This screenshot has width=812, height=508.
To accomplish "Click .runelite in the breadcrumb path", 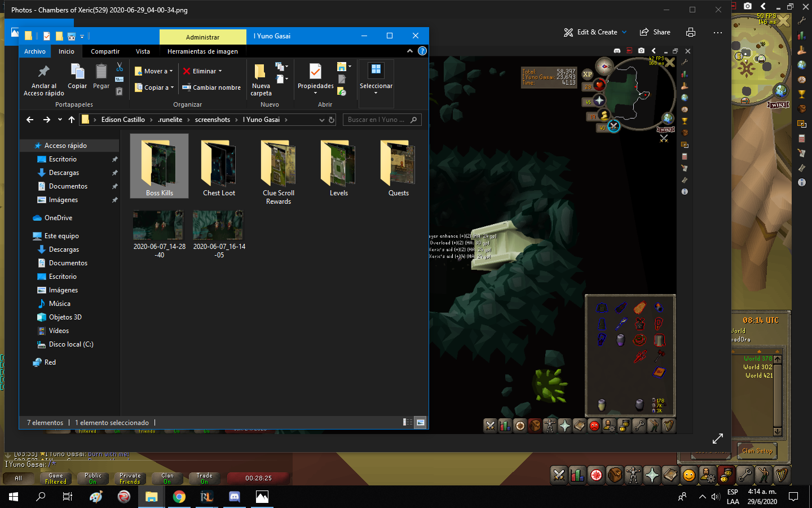I will coord(170,120).
